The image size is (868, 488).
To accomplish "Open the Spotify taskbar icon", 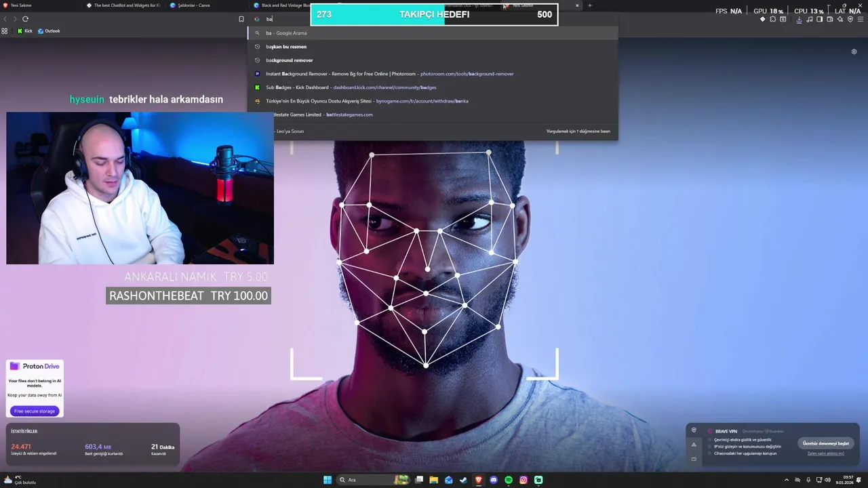I will [509, 480].
